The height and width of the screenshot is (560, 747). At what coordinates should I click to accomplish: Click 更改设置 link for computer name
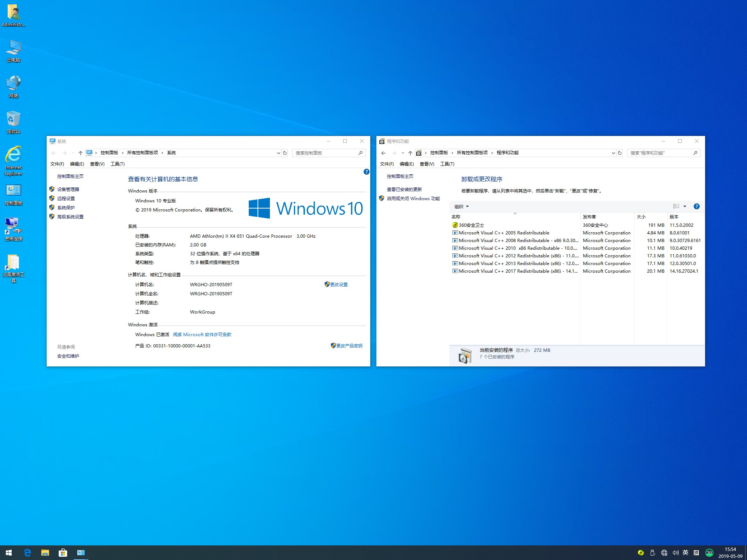[338, 284]
